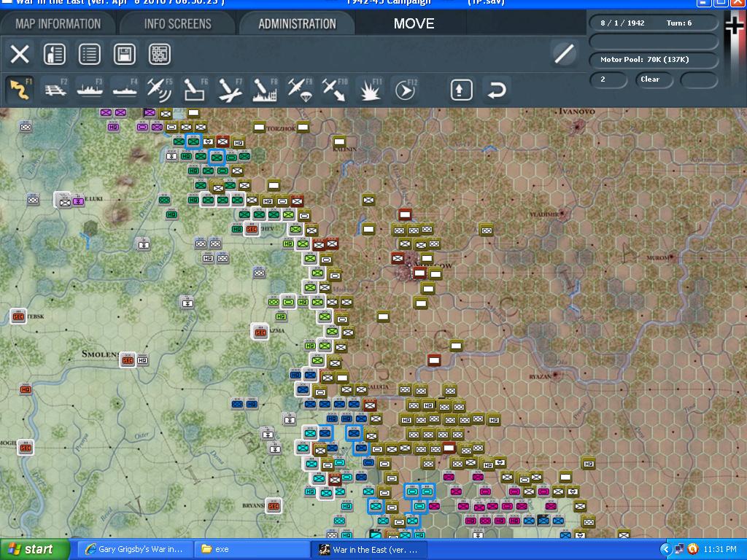This screenshot has height=560, width=747.
Task: Click the F11 explosion mode icon
Action: [370, 89]
